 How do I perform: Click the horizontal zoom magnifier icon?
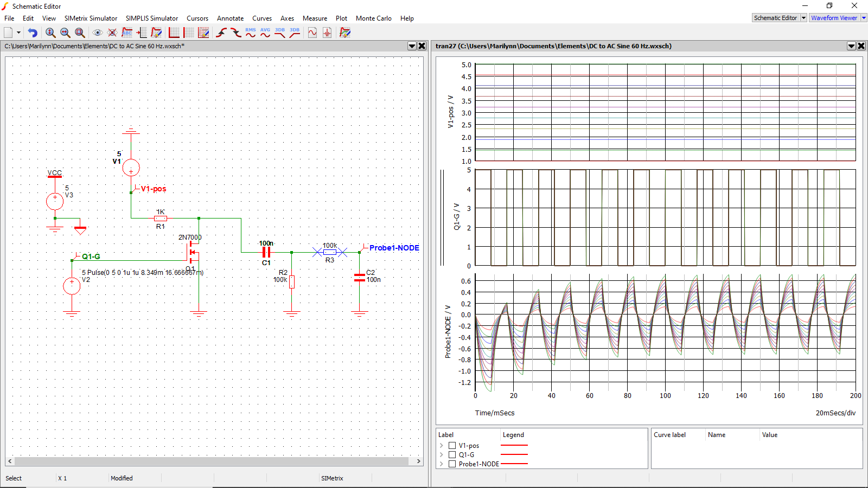65,33
